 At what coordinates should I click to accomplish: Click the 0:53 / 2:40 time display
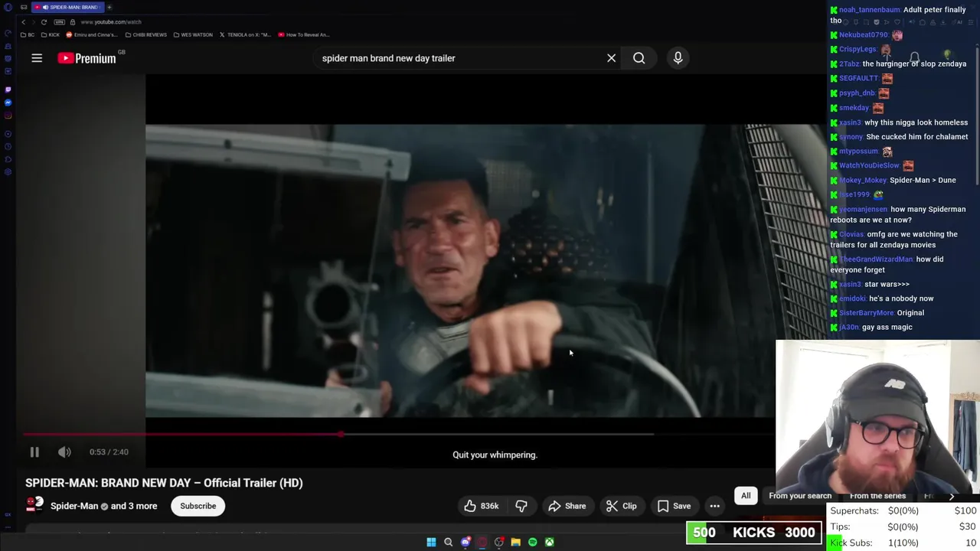click(x=109, y=452)
